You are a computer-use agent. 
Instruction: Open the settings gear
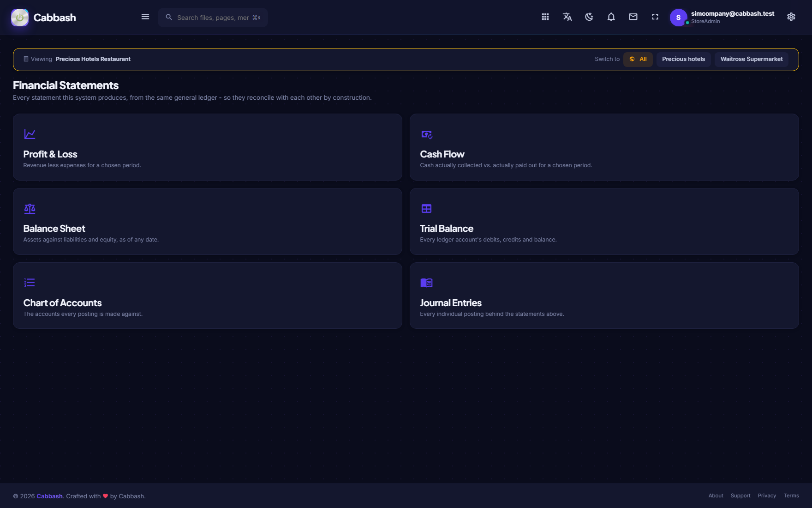(x=791, y=17)
